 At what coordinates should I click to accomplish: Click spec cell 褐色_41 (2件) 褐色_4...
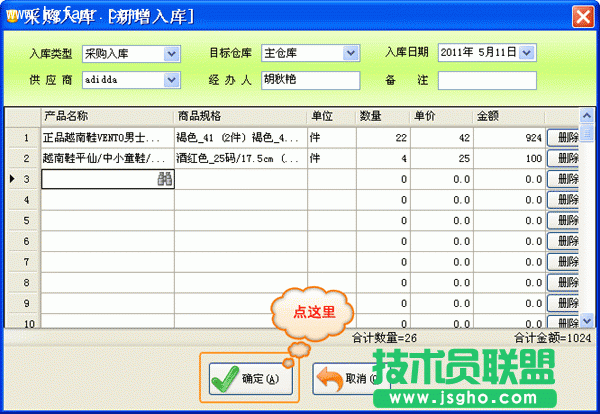[x=241, y=138]
